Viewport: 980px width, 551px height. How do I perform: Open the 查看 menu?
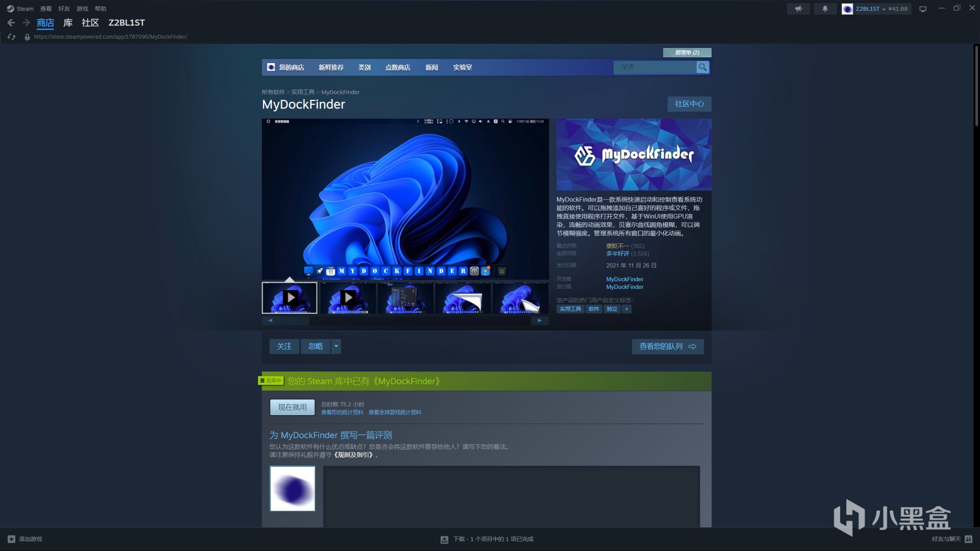point(46,9)
